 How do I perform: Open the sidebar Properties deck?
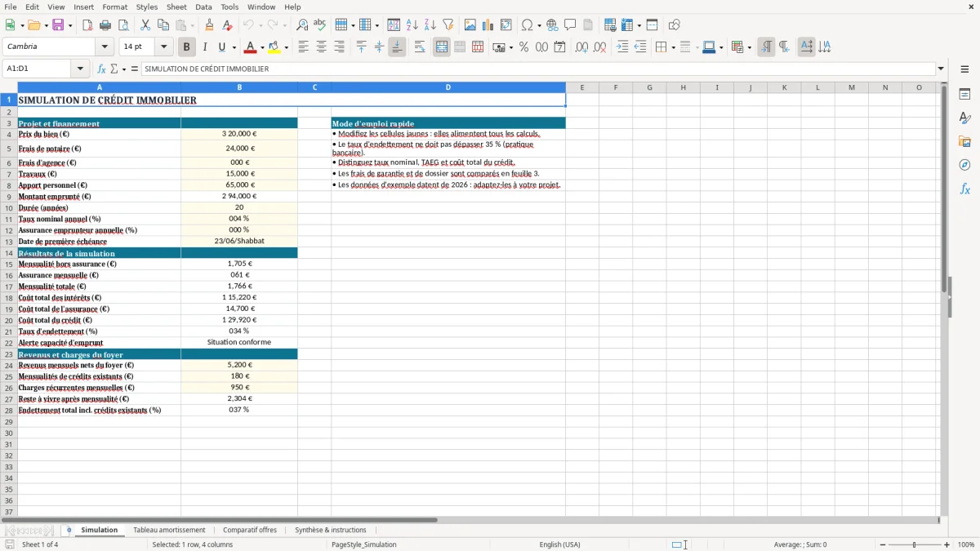tap(964, 95)
